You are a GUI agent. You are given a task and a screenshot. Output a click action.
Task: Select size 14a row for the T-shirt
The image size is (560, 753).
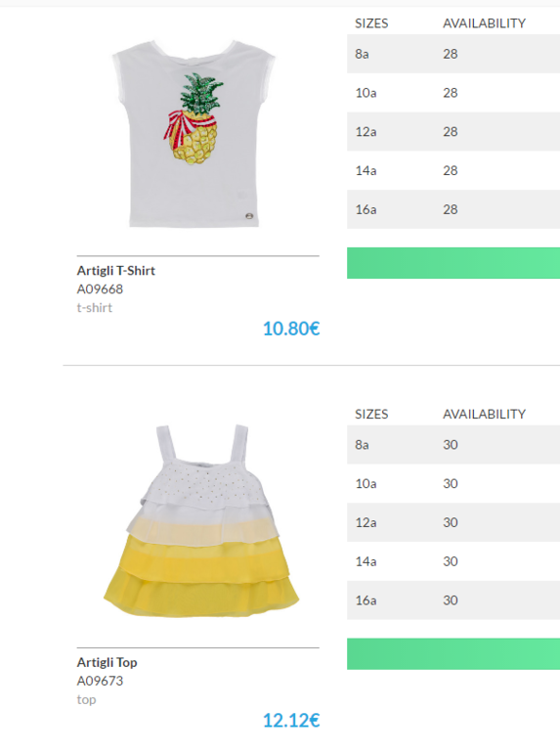tap(453, 170)
